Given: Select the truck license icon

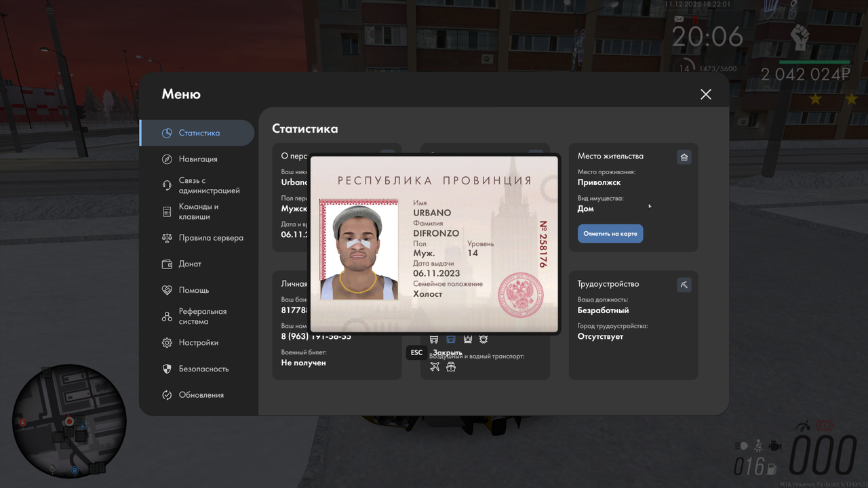Looking at the screenshot, I should (x=434, y=340).
